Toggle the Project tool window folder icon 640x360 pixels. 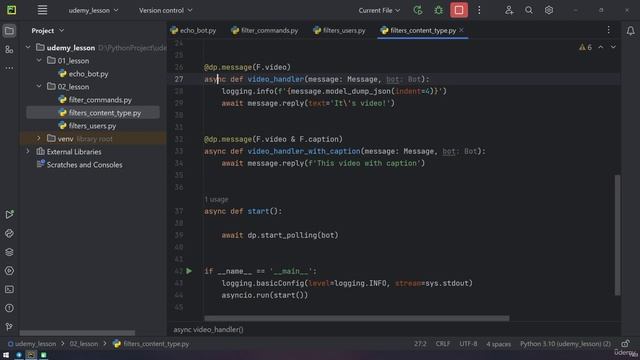pos(9,31)
